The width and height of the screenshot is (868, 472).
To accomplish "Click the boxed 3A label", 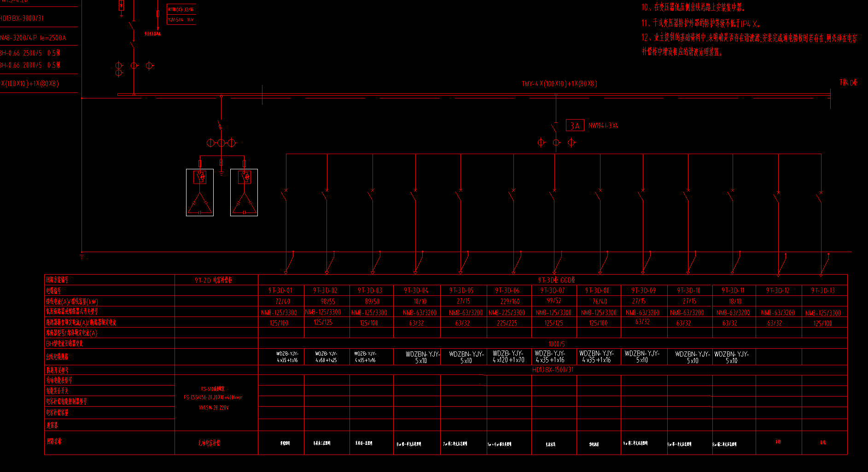I will [x=575, y=126].
